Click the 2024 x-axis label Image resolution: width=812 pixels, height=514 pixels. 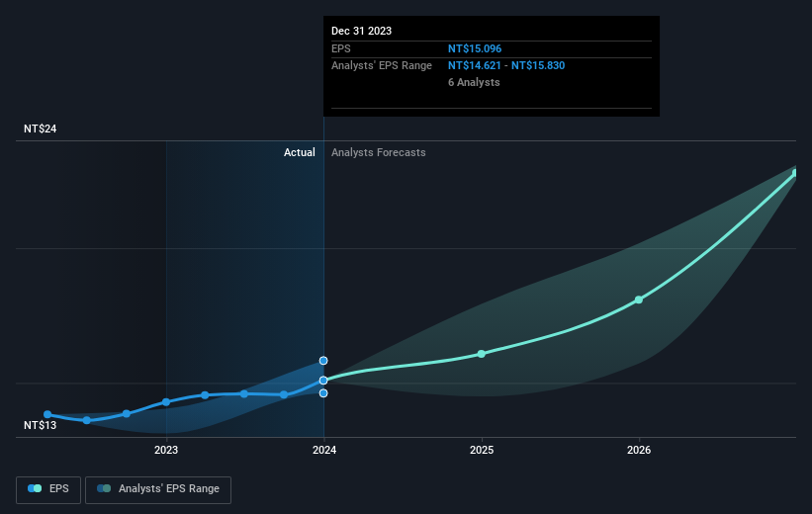coord(324,450)
